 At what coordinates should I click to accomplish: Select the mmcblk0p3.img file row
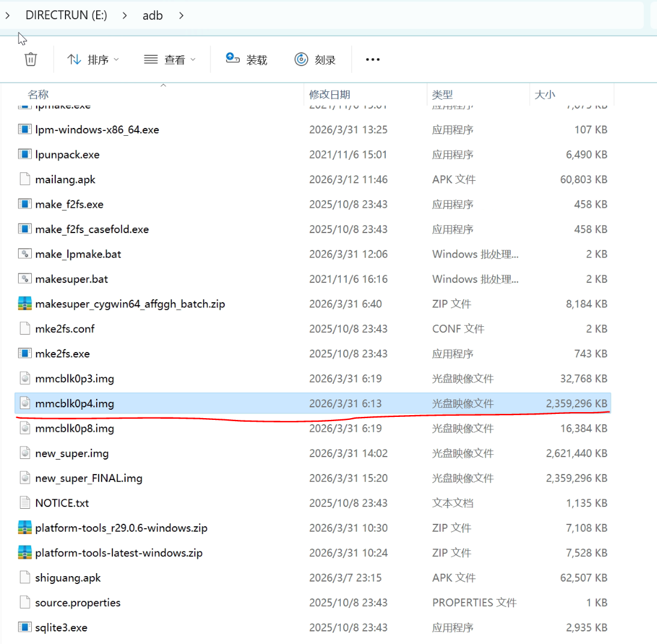[75, 378]
